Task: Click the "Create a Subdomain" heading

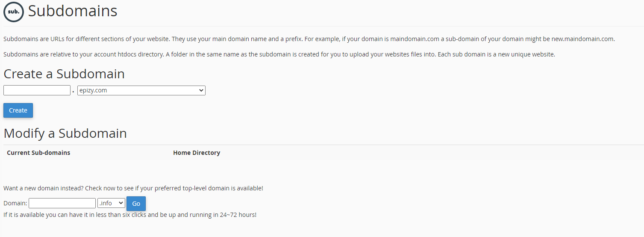Action: point(64,74)
